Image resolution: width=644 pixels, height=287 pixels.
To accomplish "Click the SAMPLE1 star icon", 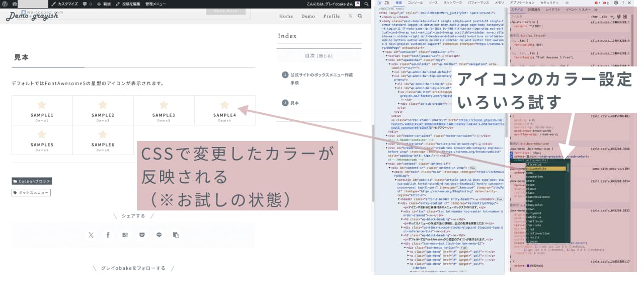I will (42, 105).
